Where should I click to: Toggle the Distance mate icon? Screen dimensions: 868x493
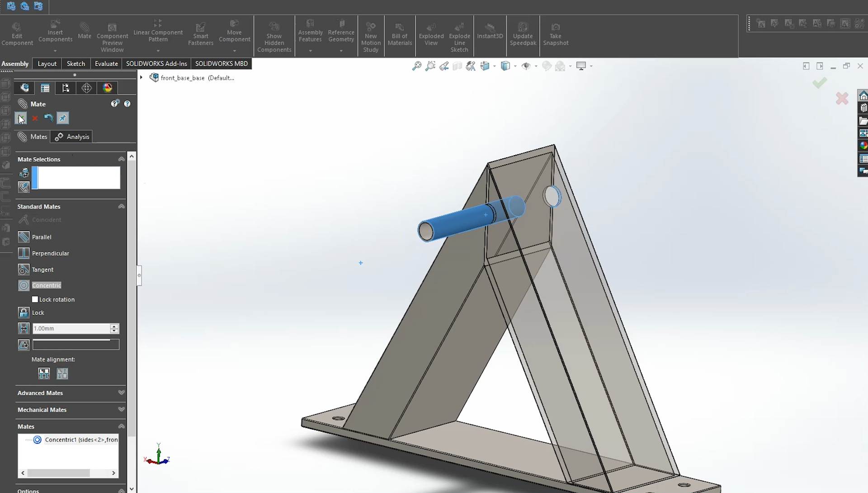[24, 328]
